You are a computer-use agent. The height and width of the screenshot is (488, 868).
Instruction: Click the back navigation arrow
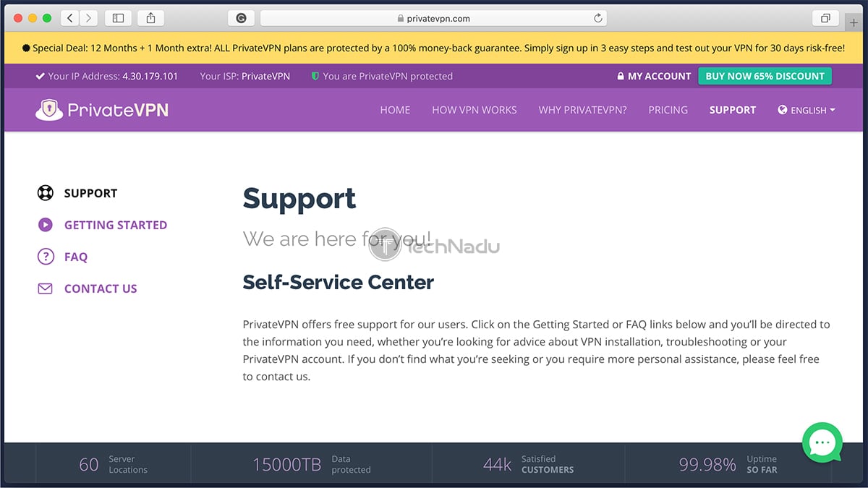69,17
